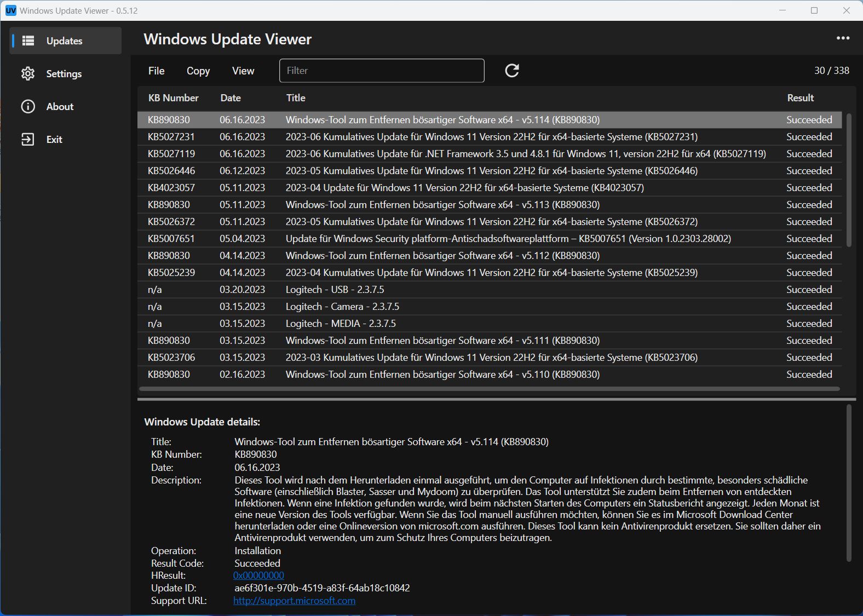Select the KB5025239 row
The height and width of the screenshot is (616, 863).
(x=490, y=273)
